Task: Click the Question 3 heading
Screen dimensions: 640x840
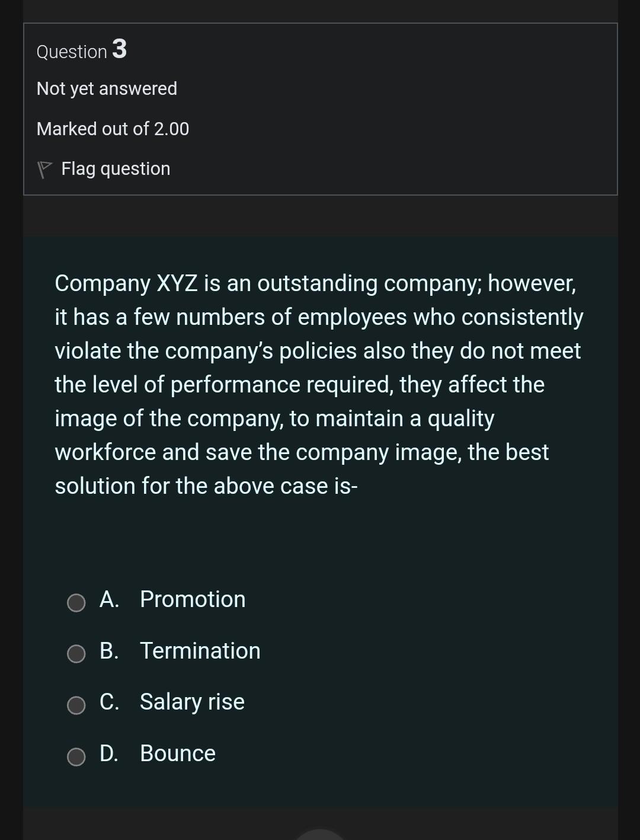Action: coord(81,51)
